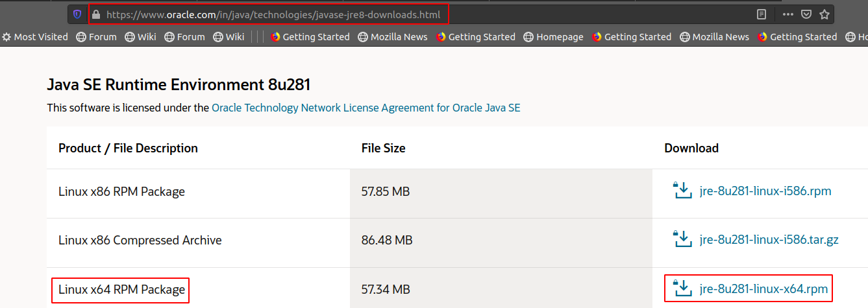
Task: Click download icon beside jre-8u281-linux-i586.tar.gz
Action: pyautogui.click(x=682, y=240)
